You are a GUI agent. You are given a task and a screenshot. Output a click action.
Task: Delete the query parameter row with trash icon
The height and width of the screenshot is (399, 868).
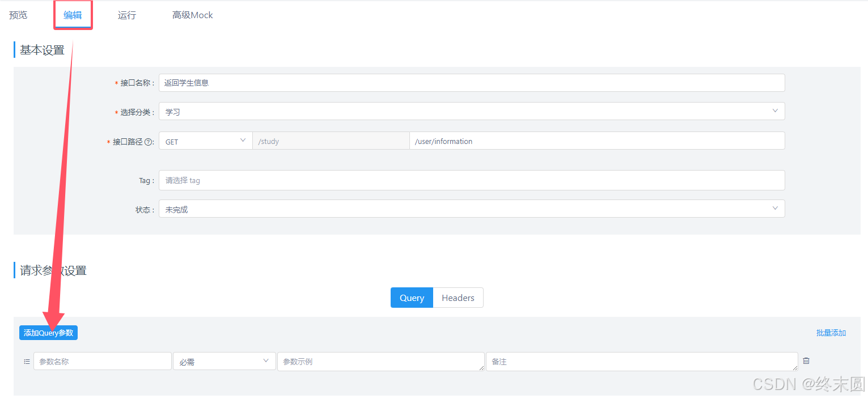click(x=806, y=360)
